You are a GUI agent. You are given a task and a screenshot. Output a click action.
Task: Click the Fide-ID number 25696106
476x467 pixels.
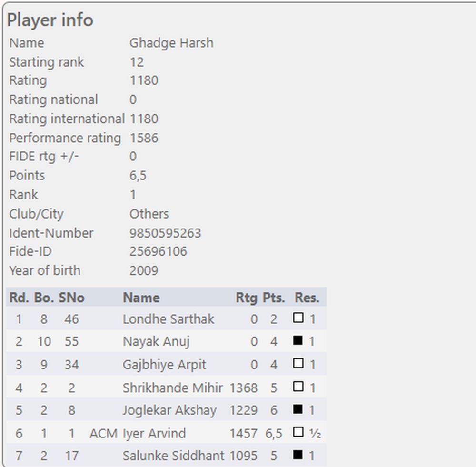click(158, 251)
